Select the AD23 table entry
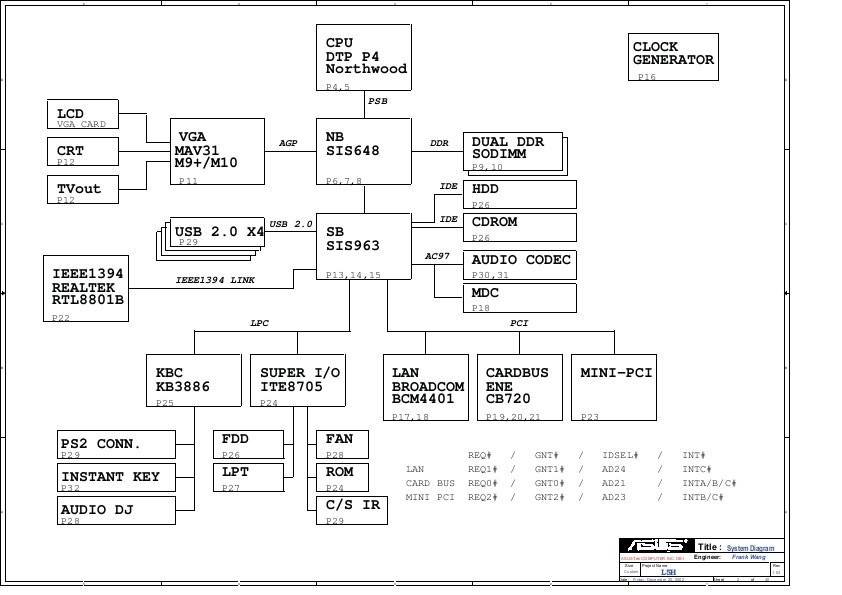Screen dimensions: 842x595 tap(614, 497)
